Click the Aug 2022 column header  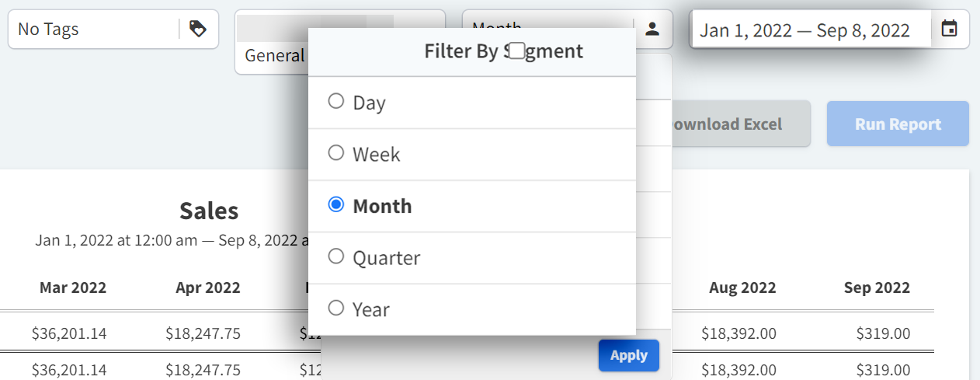[x=742, y=288]
